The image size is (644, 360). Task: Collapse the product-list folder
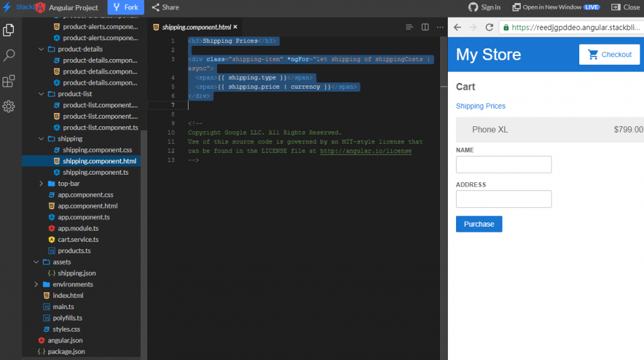pyautogui.click(x=41, y=94)
